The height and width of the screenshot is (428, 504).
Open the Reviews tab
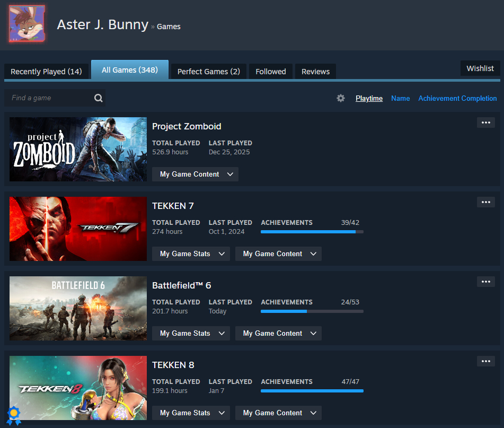(315, 72)
